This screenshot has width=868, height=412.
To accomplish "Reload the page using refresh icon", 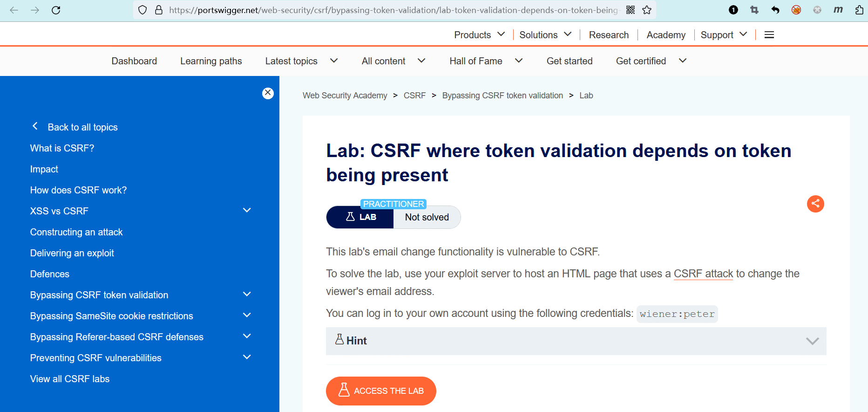I will pyautogui.click(x=56, y=10).
